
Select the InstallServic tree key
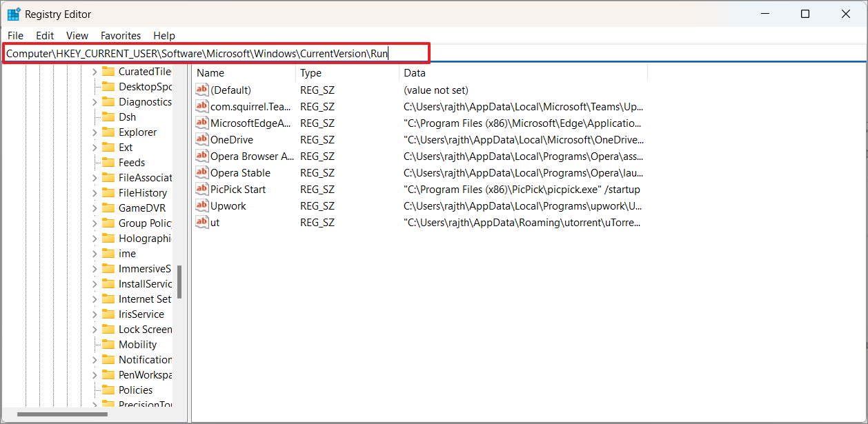145,284
